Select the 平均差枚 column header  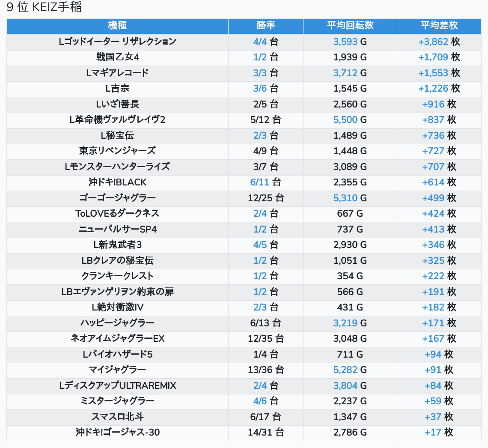click(439, 26)
